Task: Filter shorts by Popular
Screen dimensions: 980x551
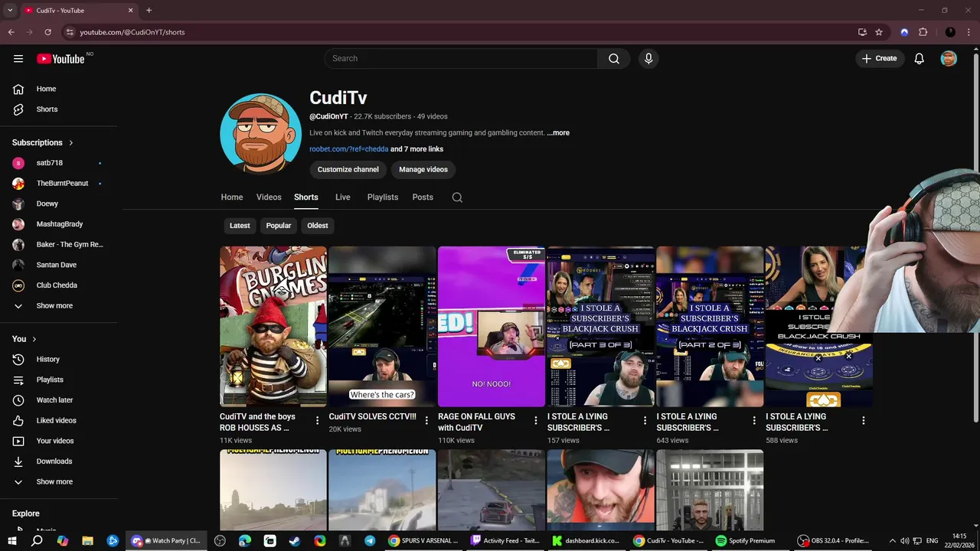Action: point(279,226)
